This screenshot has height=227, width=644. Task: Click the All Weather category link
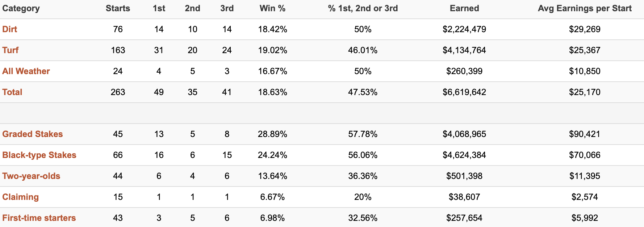point(26,71)
